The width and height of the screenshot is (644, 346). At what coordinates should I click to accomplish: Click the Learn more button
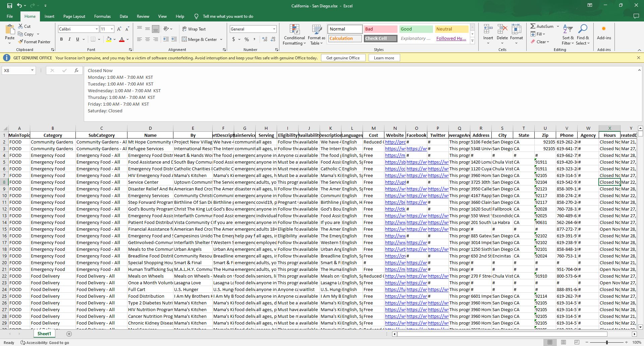pos(384,58)
